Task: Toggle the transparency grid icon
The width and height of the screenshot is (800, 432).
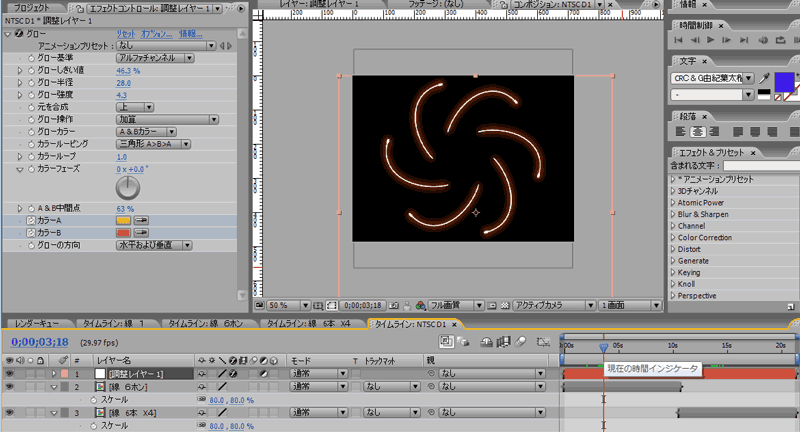Action: click(505, 306)
